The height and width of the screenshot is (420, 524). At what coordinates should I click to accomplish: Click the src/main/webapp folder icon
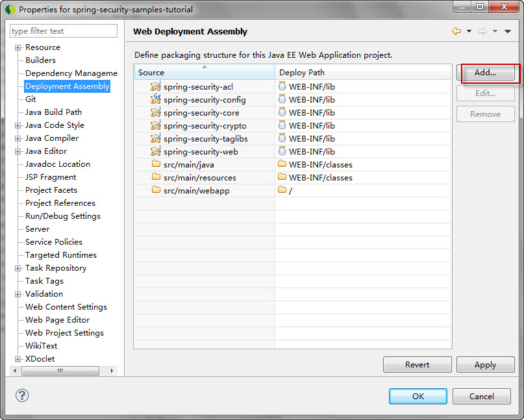(x=156, y=190)
